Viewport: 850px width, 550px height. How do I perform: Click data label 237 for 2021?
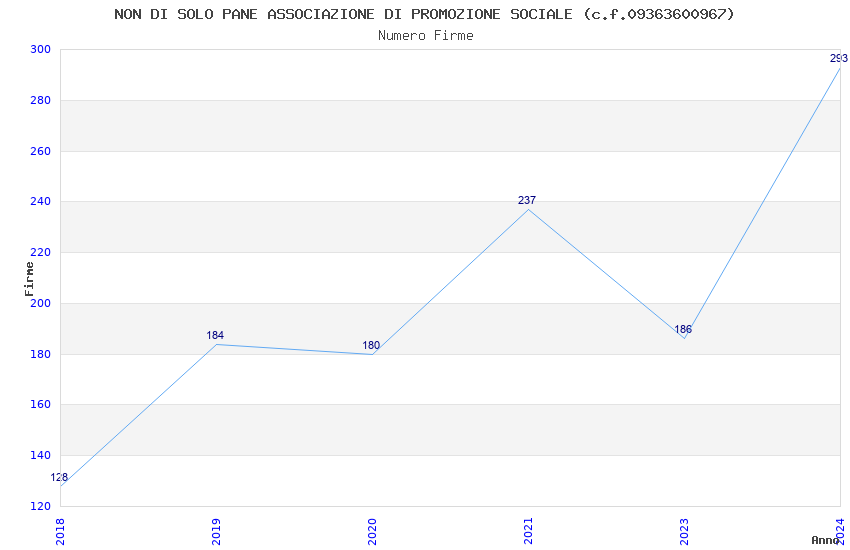click(x=527, y=200)
